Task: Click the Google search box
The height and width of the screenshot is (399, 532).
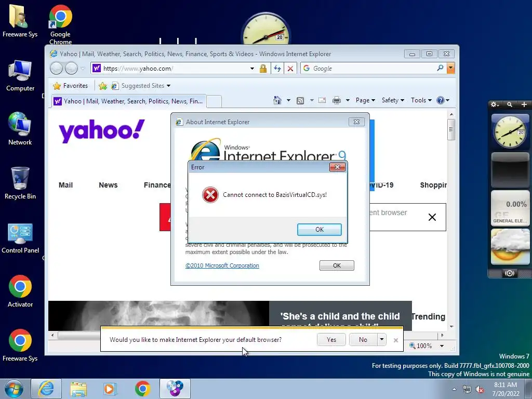Action: pos(368,68)
